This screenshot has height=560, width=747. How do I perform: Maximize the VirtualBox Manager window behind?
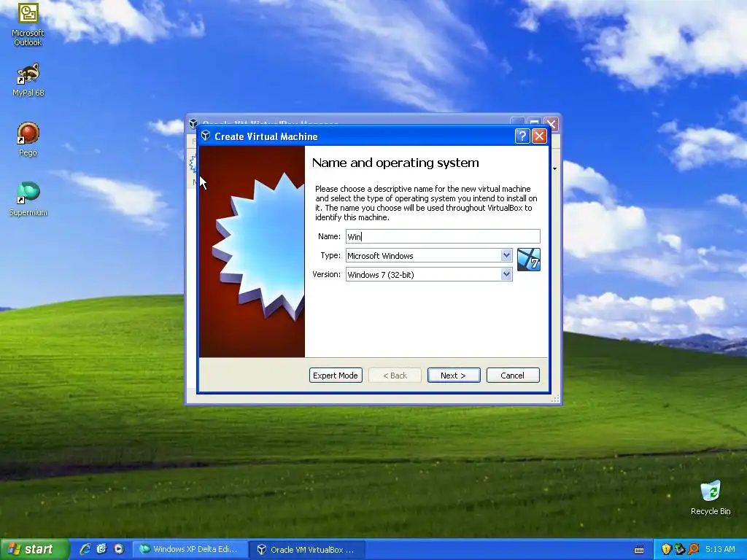point(534,123)
